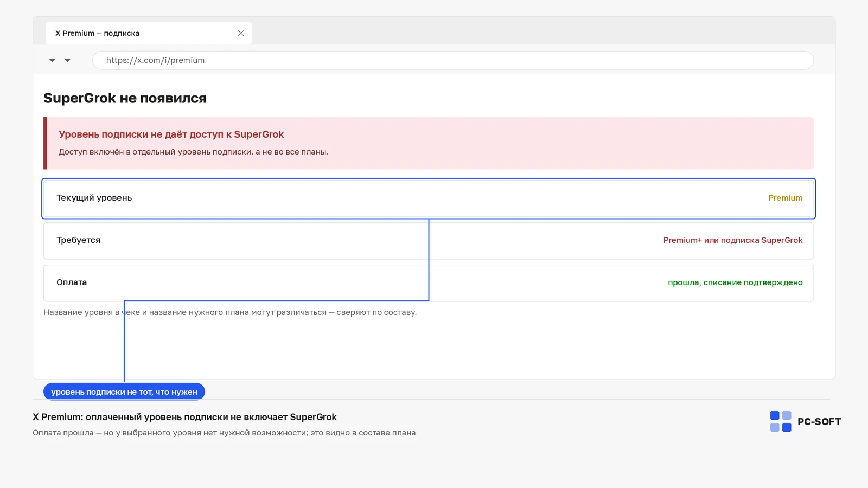868x488 pixels.
Task: Click the current level value "Premium"
Action: pyautogui.click(x=785, y=198)
